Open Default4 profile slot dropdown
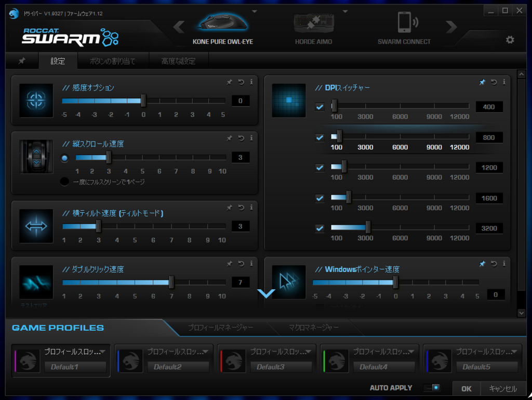The image size is (532, 400). pyautogui.click(x=411, y=352)
